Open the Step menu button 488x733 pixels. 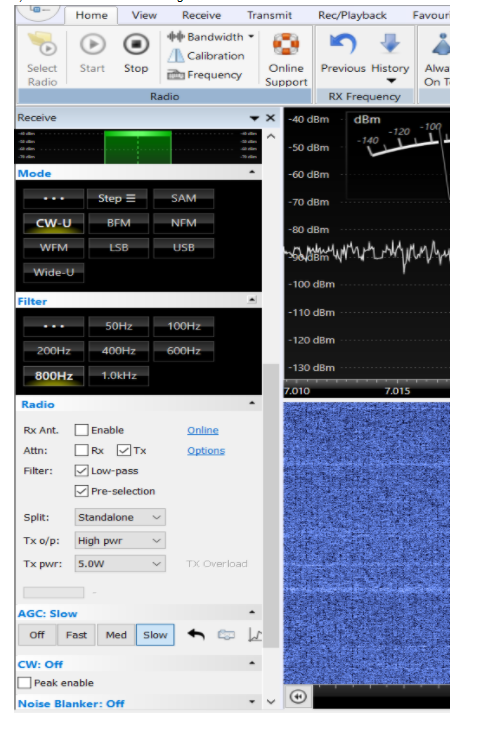(x=117, y=198)
